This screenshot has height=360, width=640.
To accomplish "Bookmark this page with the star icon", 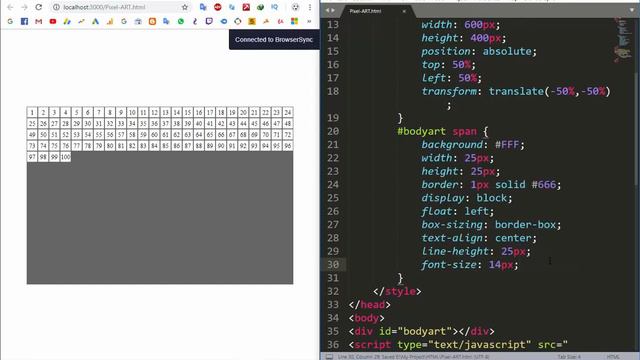I will 185,7.
